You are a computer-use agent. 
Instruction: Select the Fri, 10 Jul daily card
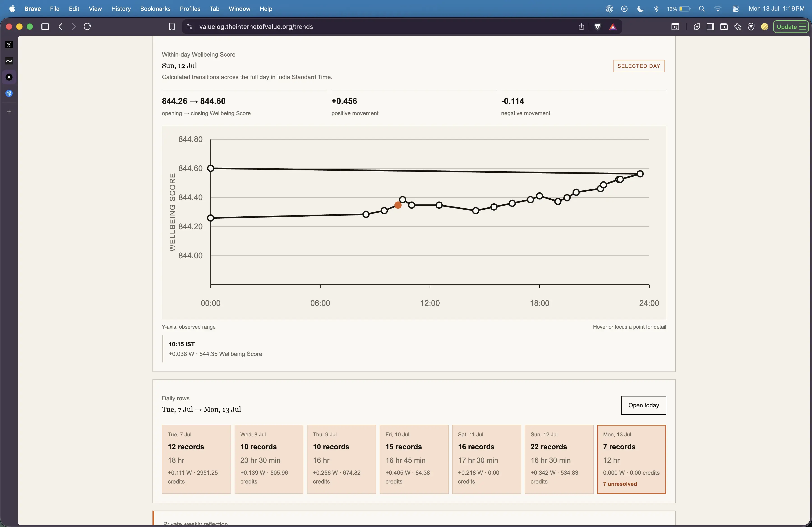(x=414, y=459)
